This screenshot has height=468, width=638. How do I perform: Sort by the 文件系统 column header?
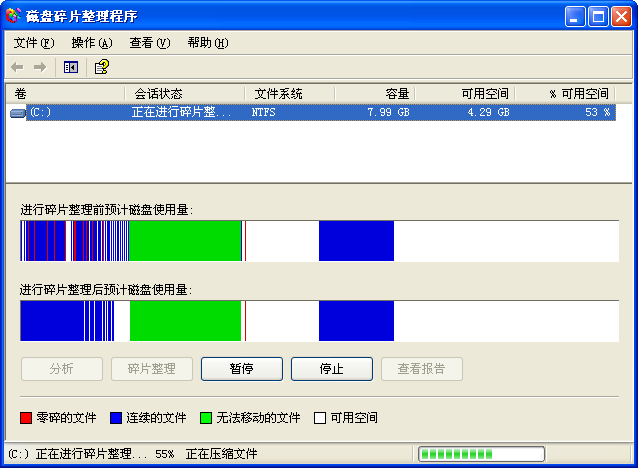pyautogui.click(x=290, y=94)
